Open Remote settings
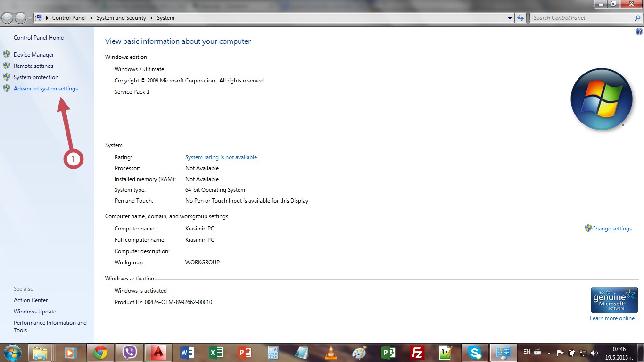This screenshot has height=362, width=644. click(x=33, y=66)
